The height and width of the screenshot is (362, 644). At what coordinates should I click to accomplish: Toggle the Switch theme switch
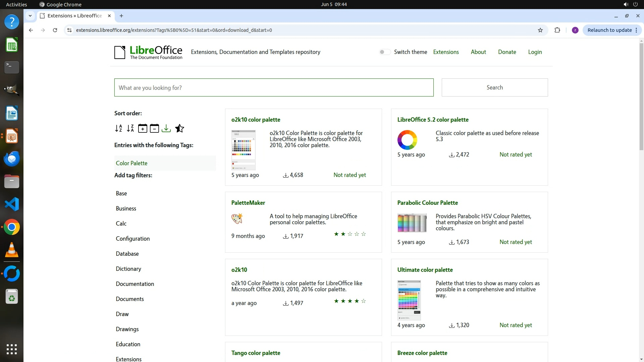pos(384,52)
